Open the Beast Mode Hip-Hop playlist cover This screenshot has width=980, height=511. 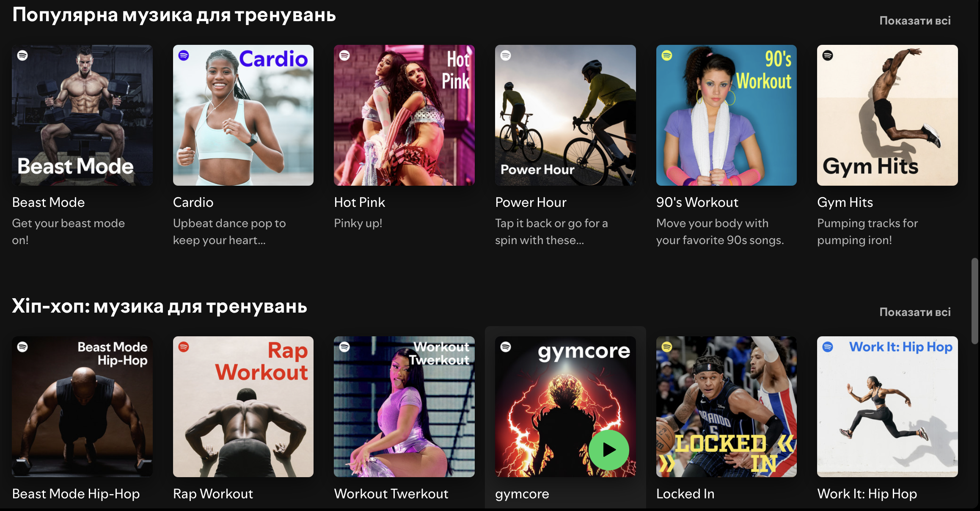(82, 406)
